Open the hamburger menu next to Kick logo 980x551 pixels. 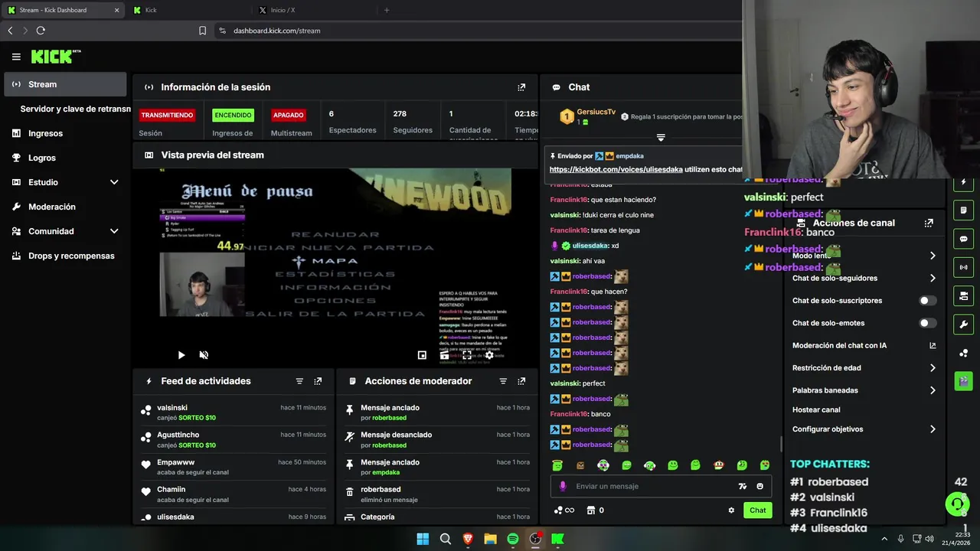(16, 57)
